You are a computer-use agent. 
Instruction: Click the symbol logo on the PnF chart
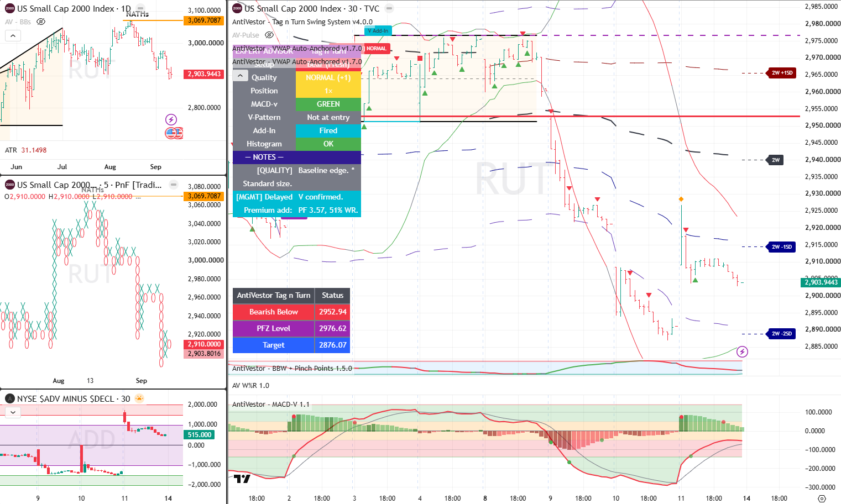9,185
